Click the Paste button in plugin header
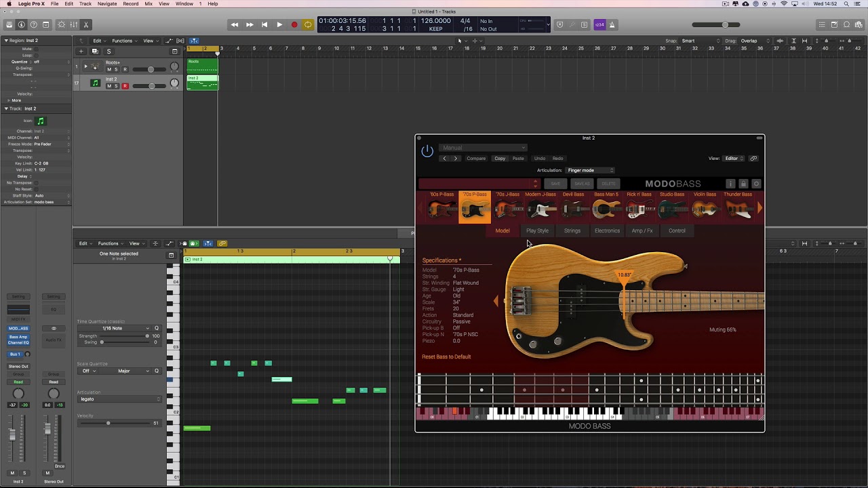Viewport: 868px width, 488px height. (x=518, y=159)
